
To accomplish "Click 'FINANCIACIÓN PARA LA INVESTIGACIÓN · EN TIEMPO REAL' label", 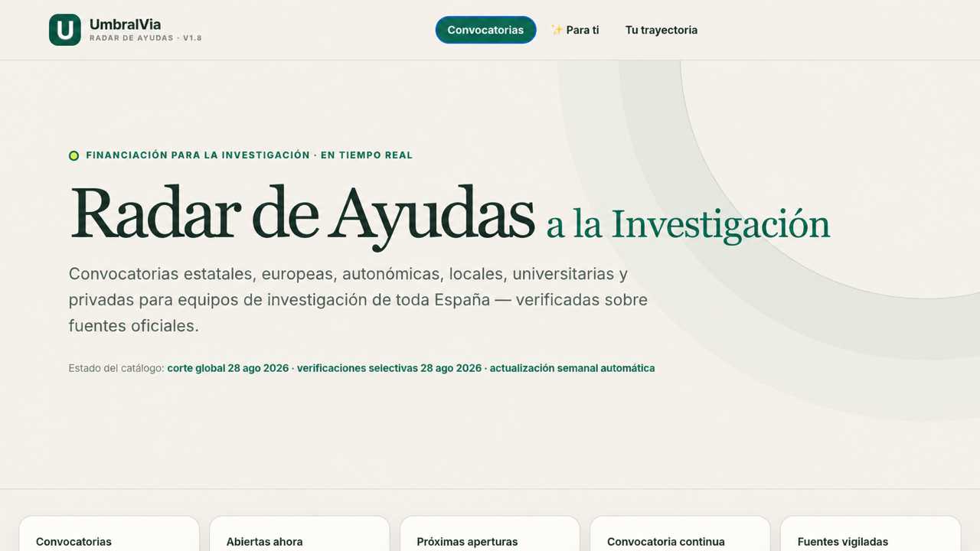I will (249, 155).
